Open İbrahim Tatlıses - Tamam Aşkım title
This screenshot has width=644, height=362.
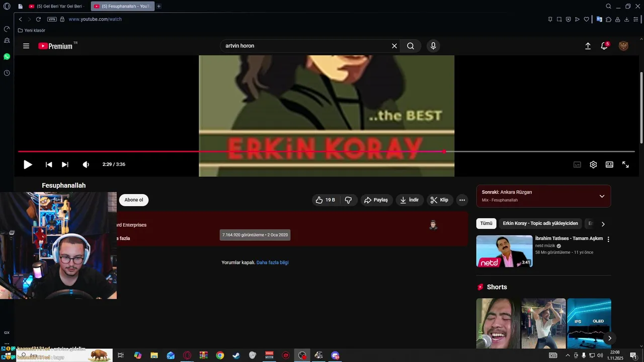tap(569, 238)
